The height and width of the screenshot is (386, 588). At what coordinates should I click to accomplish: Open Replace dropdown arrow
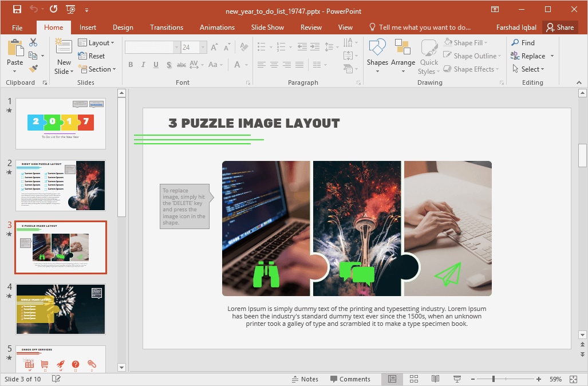552,56
